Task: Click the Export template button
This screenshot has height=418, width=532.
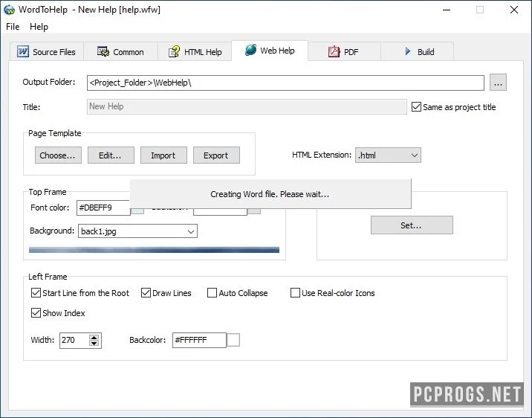Action: click(216, 155)
